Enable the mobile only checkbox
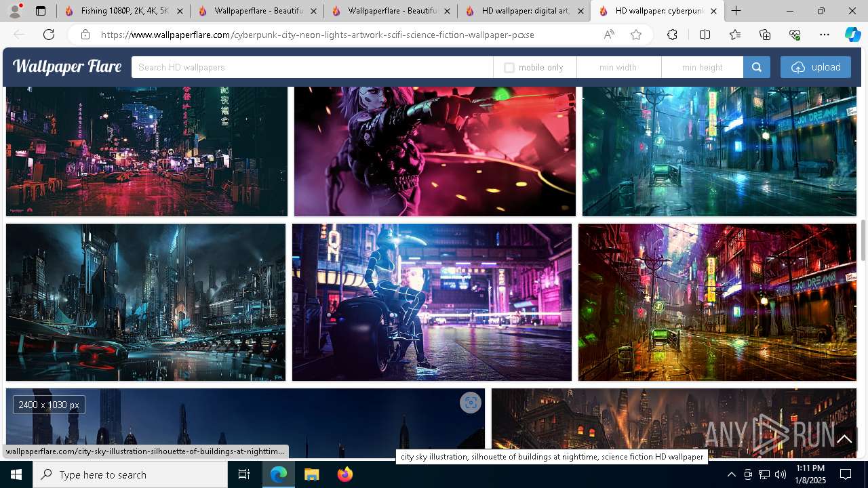868x488 pixels. 509,68
